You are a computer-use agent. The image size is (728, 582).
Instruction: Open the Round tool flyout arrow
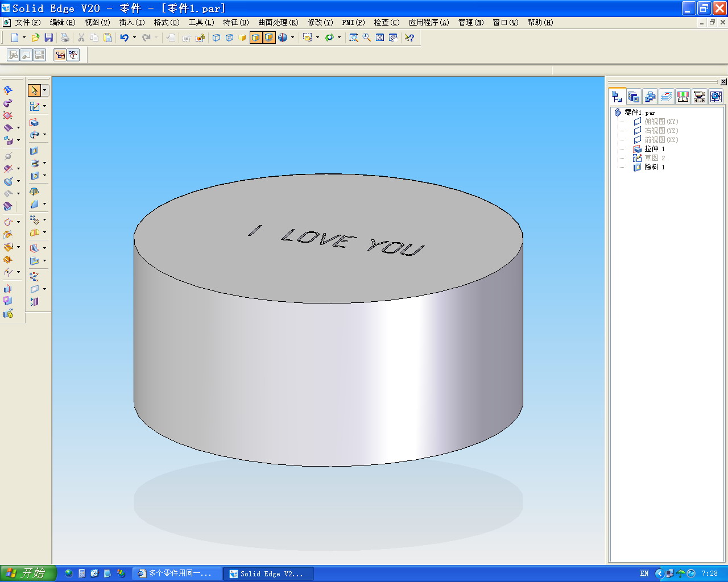(44, 204)
